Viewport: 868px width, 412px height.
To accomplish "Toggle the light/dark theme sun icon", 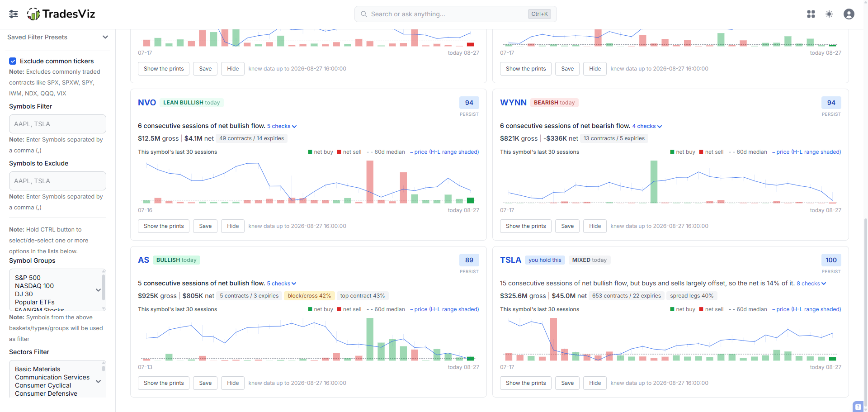I will pos(829,14).
